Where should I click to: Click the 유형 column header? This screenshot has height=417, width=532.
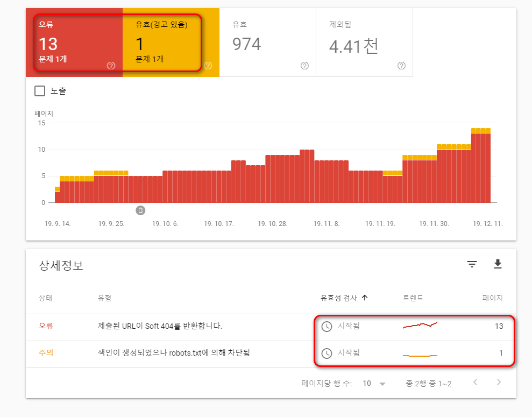(x=104, y=298)
